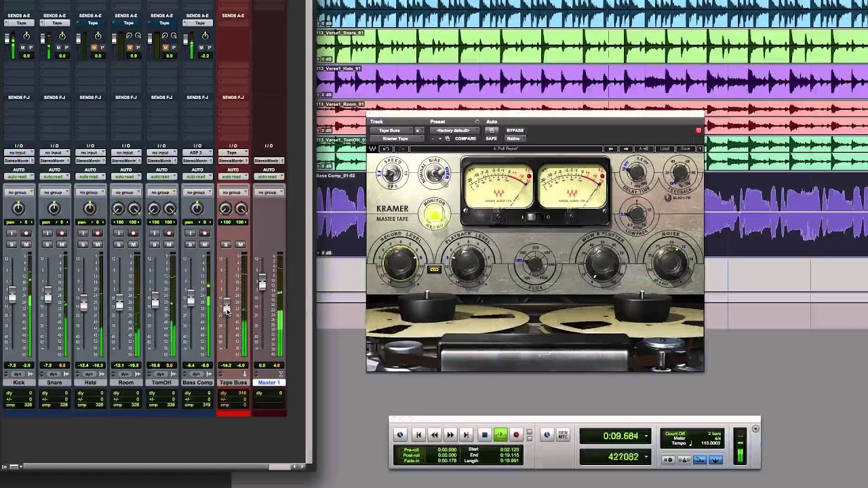Click the copy settings icon beside COMPARE

[448, 138]
